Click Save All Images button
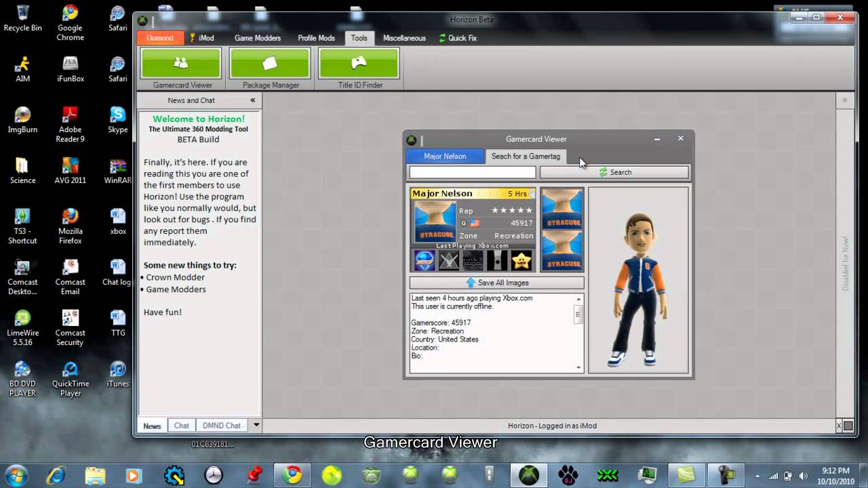This screenshot has width=868, height=488. 496,283
